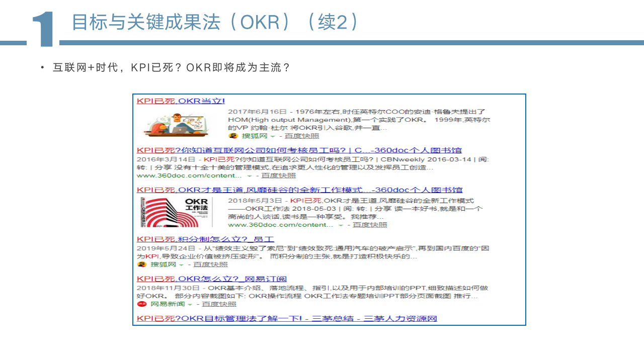
Task: Click 'KPI已死?OKR目标管理法了解一下!' at bottom
Action: tap(287, 318)
